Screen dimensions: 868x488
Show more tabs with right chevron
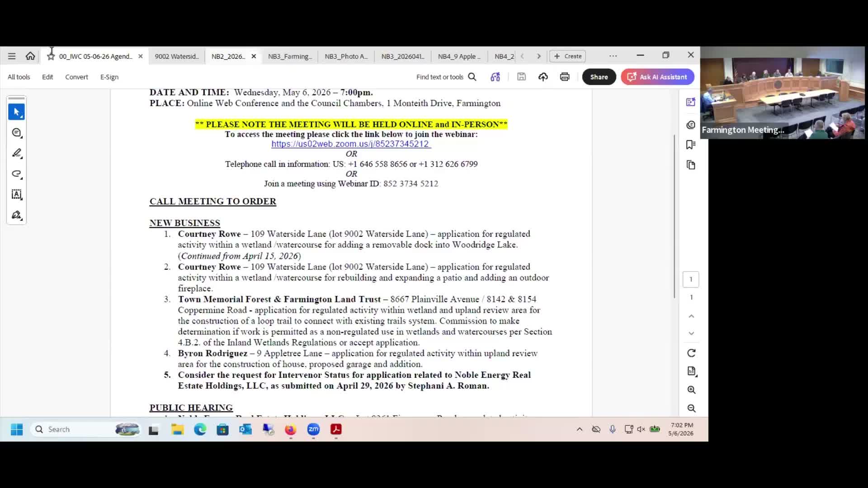[x=539, y=56]
